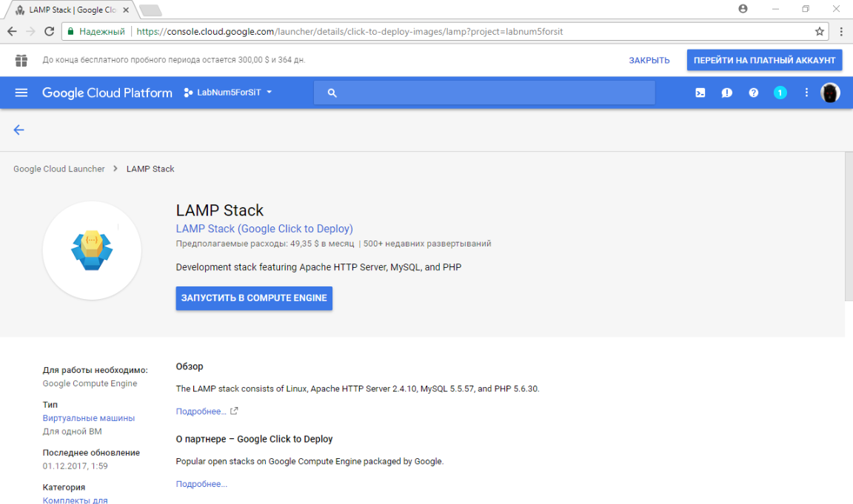Close the LAMP Stack browser tab

[126, 10]
